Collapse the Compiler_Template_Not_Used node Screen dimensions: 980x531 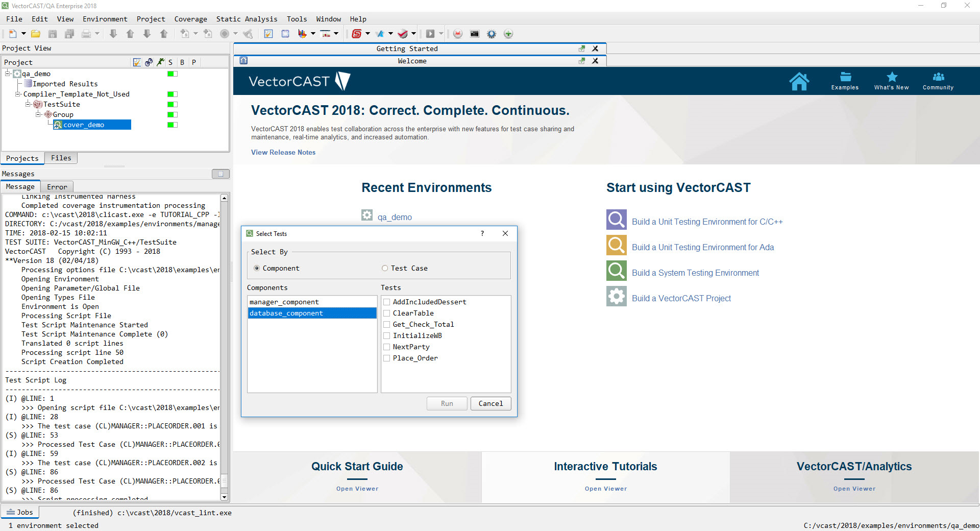point(18,94)
